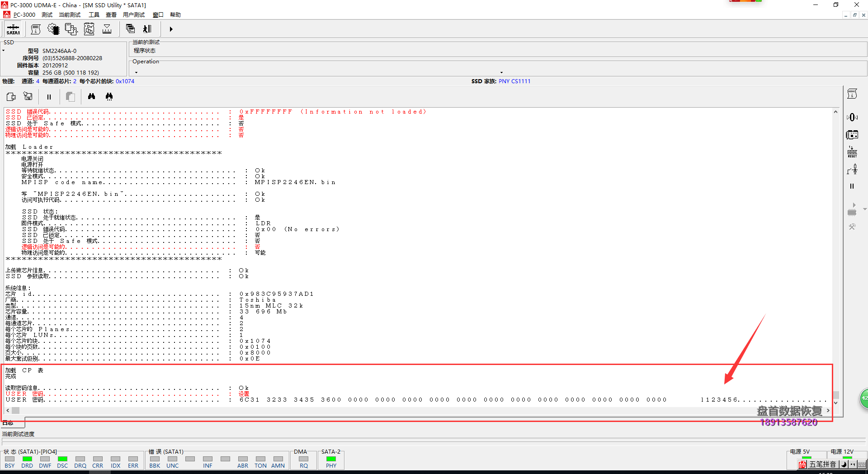The width and height of the screenshot is (868, 474).
Task: Click the log horizontal scrollbar left arrow
Action: point(8,410)
